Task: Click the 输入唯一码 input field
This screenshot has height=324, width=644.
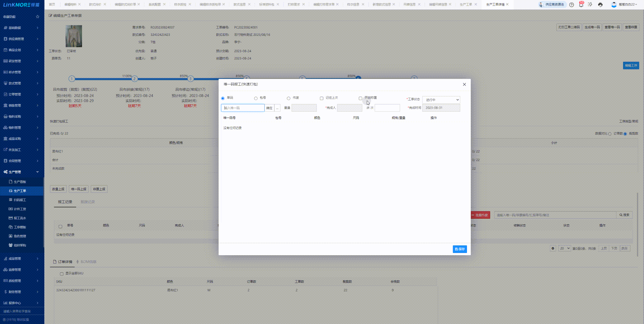Action: coord(243,108)
